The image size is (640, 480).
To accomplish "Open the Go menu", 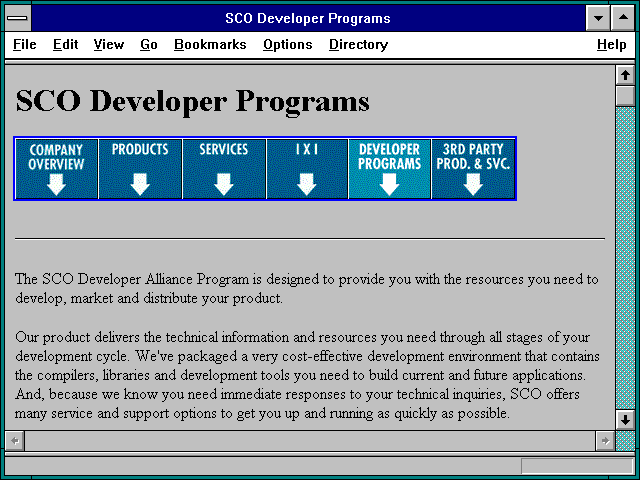I will [149, 44].
